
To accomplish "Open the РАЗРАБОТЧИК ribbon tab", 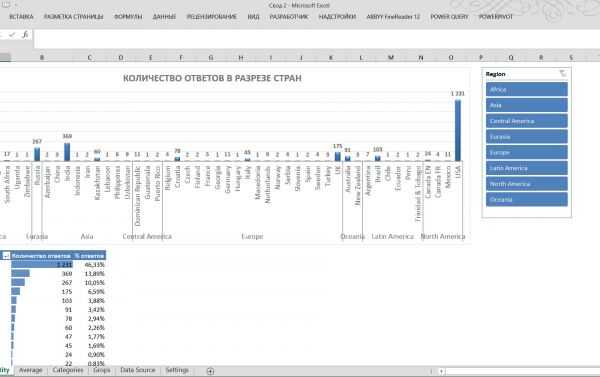I will point(289,17).
